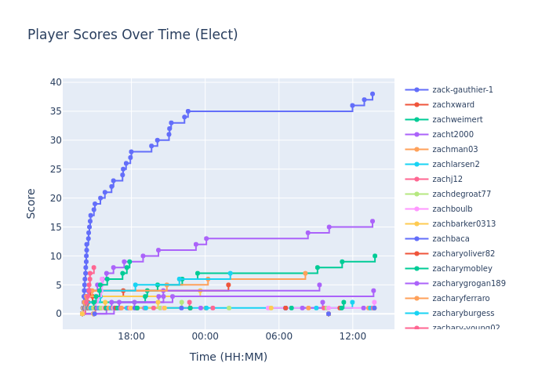Image resolution: width=549 pixels, height=392 pixels.
Task: Click zacharyferraro legend label
Action: tap(460, 299)
